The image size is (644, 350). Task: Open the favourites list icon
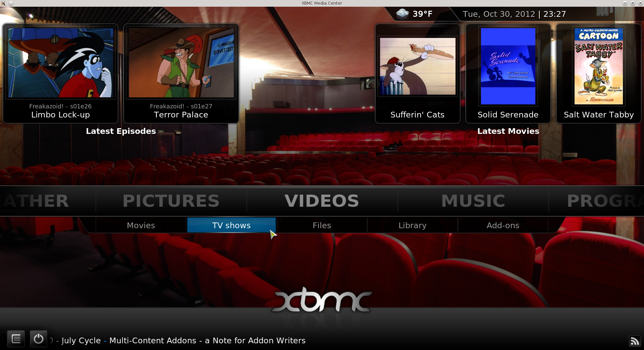(x=16, y=339)
